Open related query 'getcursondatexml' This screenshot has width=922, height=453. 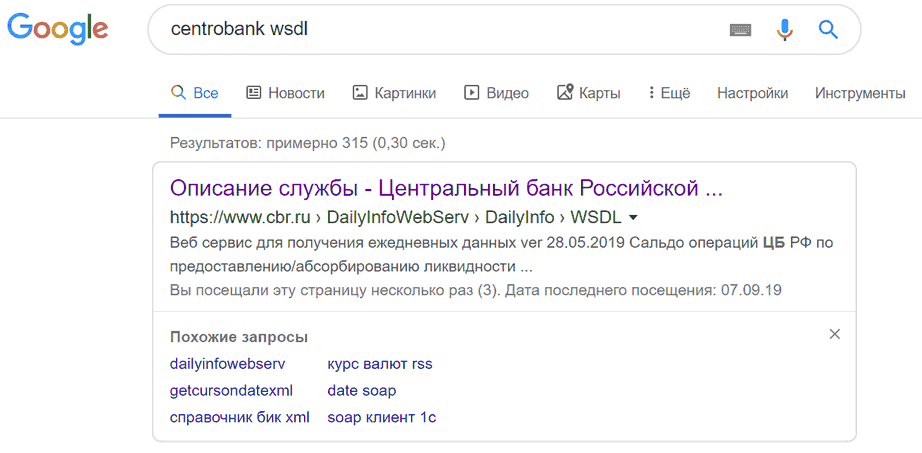[231, 391]
